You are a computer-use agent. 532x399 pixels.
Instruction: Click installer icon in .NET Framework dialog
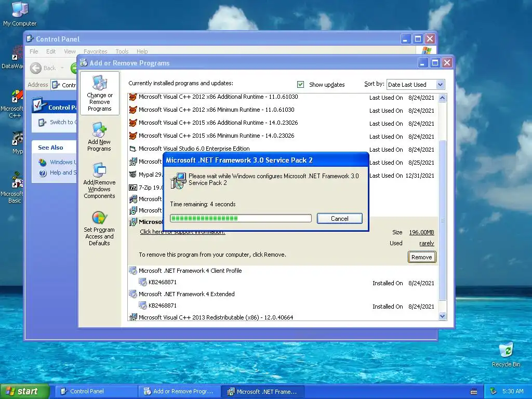pyautogui.click(x=178, y=180)
